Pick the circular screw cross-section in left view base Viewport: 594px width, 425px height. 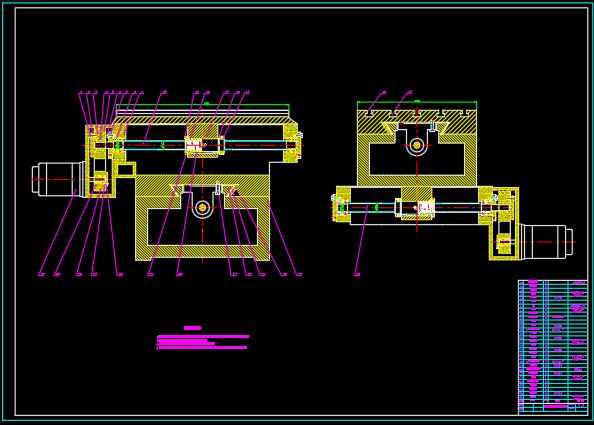[x=202, y=207]
